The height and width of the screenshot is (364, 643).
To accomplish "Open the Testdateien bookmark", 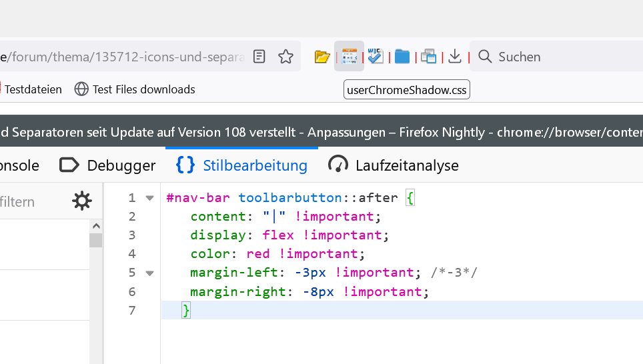I will [33, 89].
